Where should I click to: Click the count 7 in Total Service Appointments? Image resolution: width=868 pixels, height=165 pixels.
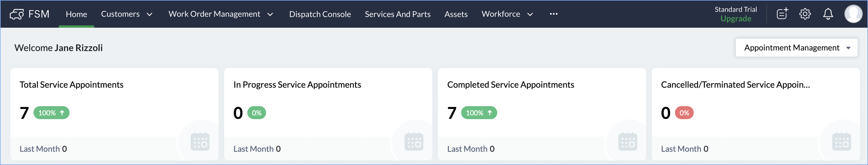24,113
